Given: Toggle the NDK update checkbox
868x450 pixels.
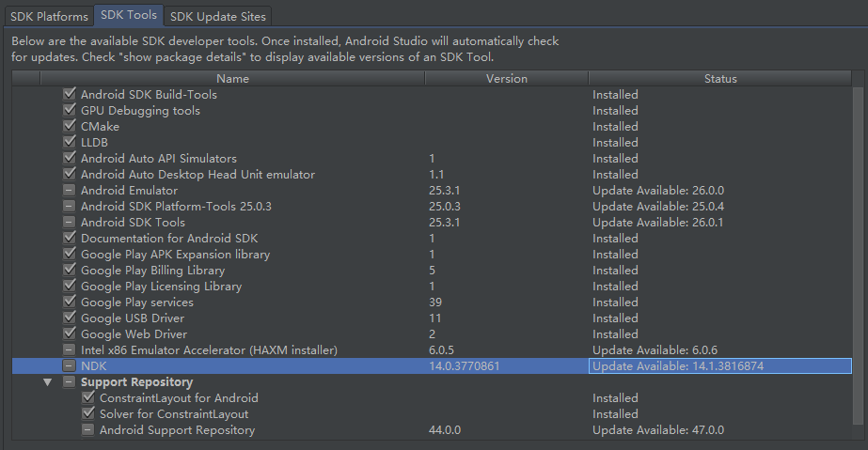Looking at the screenshot, I should tap(69, 366).
